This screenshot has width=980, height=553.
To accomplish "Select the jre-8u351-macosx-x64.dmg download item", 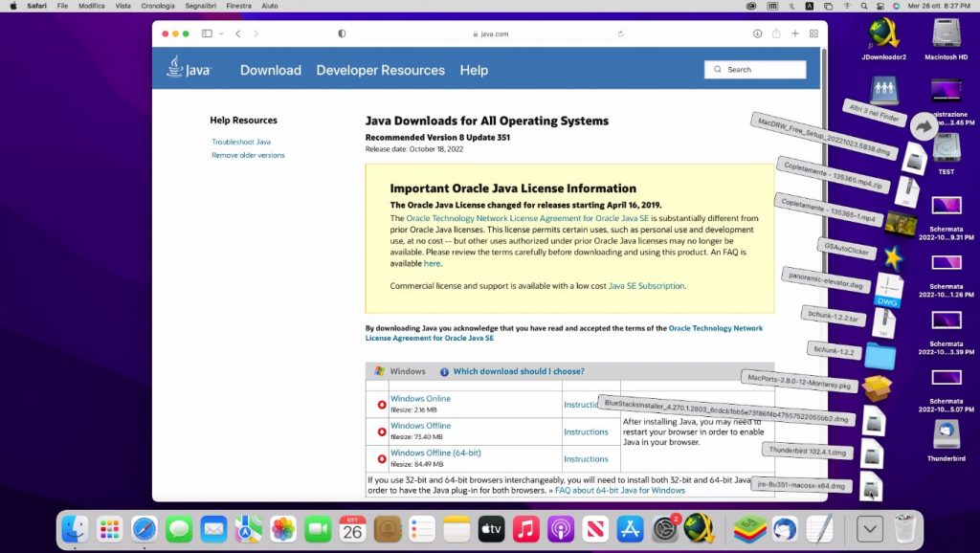I will coord(802,486).
